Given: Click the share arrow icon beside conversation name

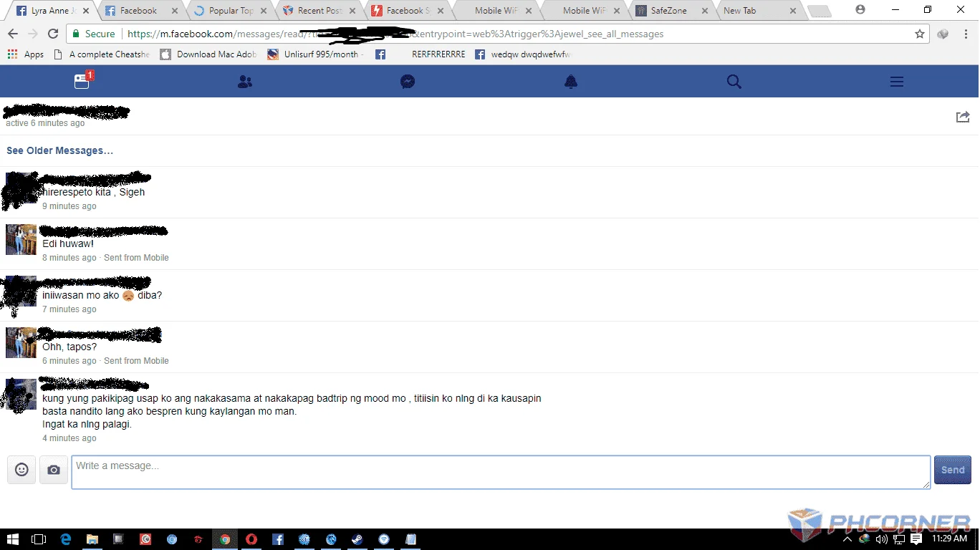Looking at the screenshot, I should click(x=963, y=117).
